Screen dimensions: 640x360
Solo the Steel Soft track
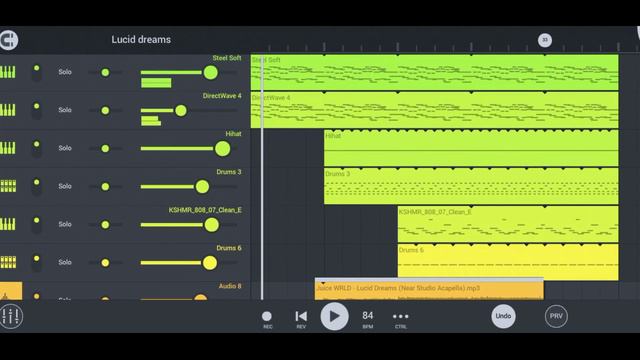coord(65,72)
